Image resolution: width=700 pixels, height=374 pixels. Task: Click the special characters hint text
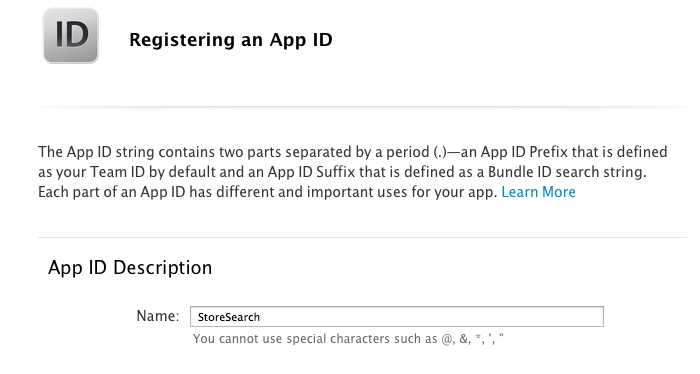click(x=348, y=339)
